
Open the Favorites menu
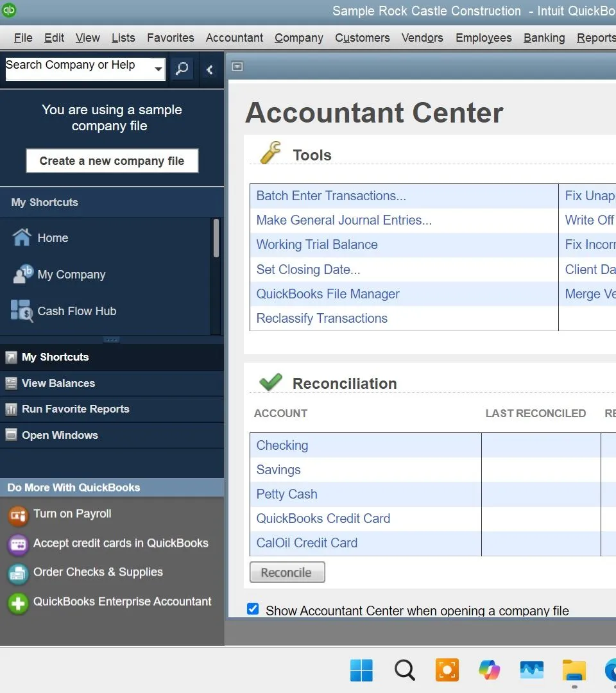170,38
